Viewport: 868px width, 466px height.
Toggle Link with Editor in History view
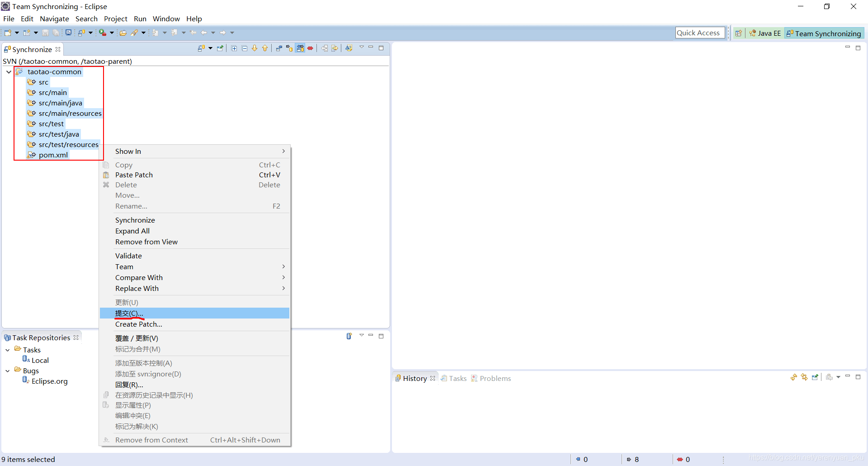coord(804,377)
